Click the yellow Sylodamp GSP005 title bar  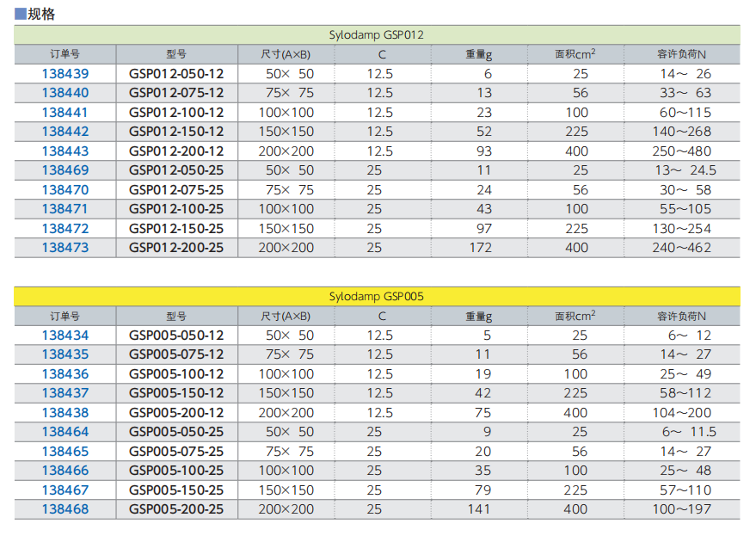[377, 296]
